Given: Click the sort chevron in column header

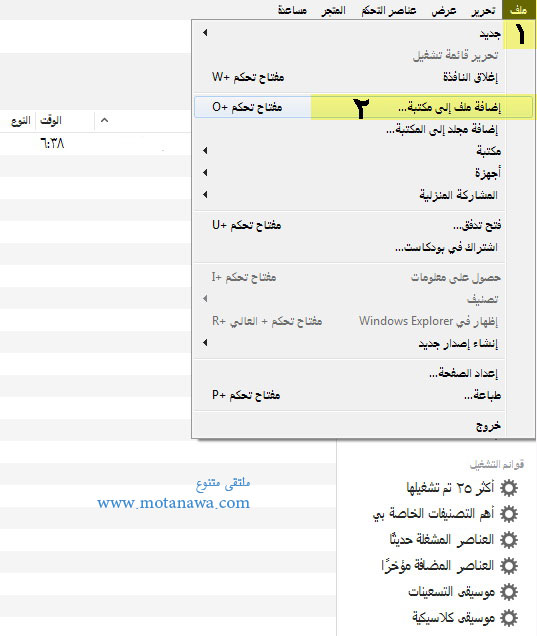Looking at the screenshot, I should tap(104, 120).
